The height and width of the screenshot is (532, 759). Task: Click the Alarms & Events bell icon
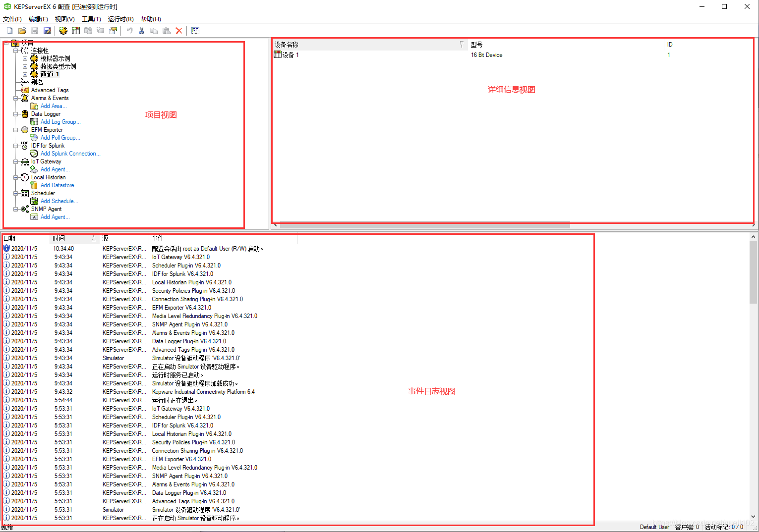(x=25, y=98)
